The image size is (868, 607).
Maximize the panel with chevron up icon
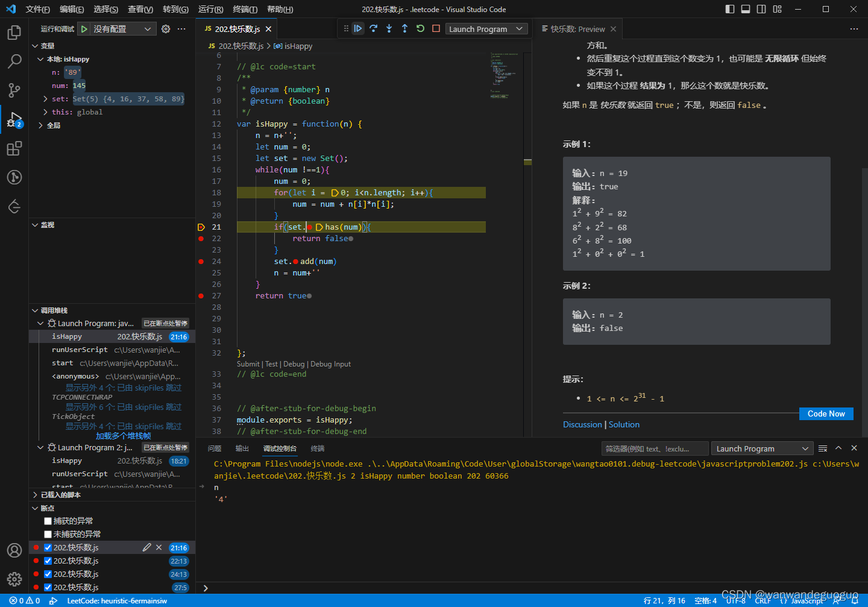click(x=838, y=448)
